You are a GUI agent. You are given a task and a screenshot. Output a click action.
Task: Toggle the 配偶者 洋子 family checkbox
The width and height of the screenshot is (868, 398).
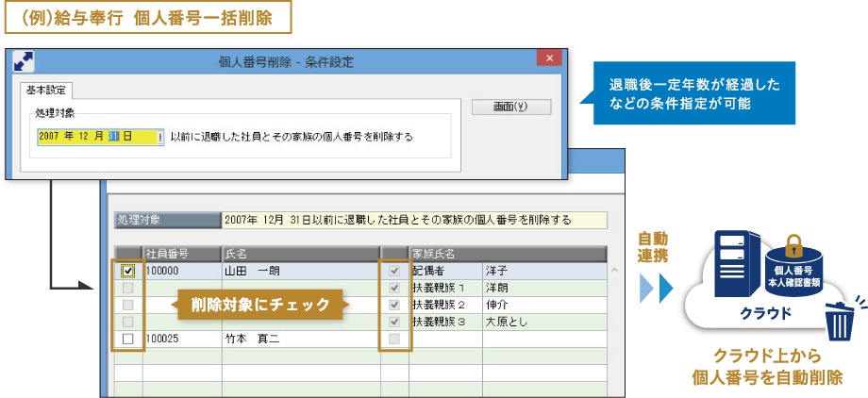coord(394,272)
